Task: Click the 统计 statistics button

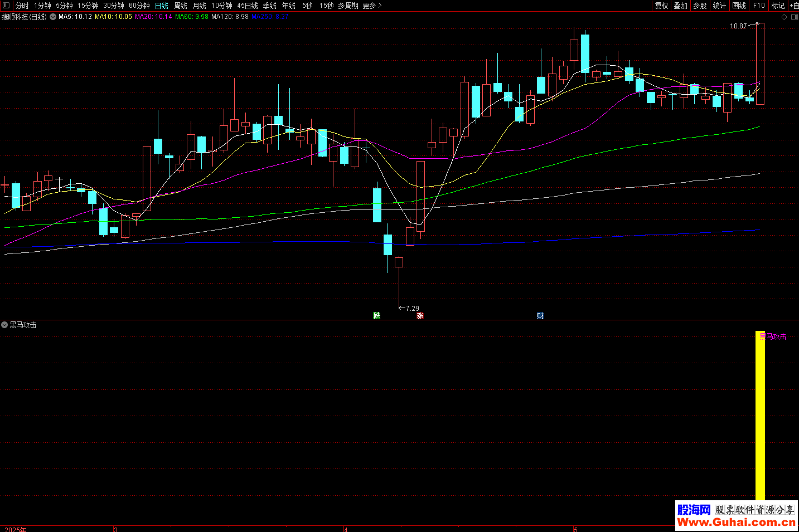Action: [x=720, y=6]
